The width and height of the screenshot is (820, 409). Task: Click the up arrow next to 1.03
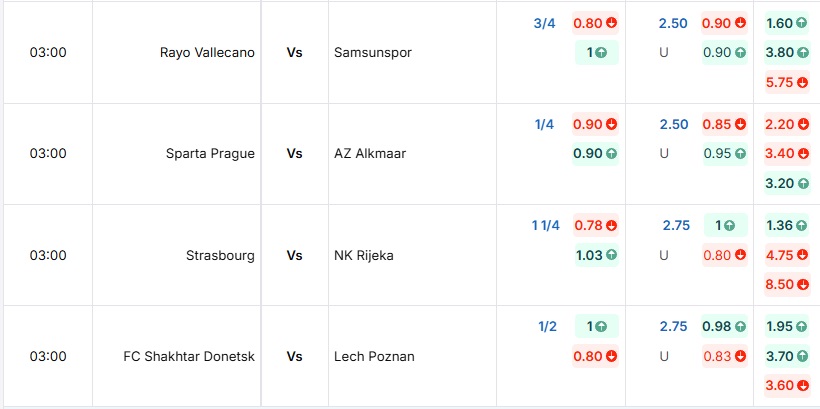tap(611, 255)
